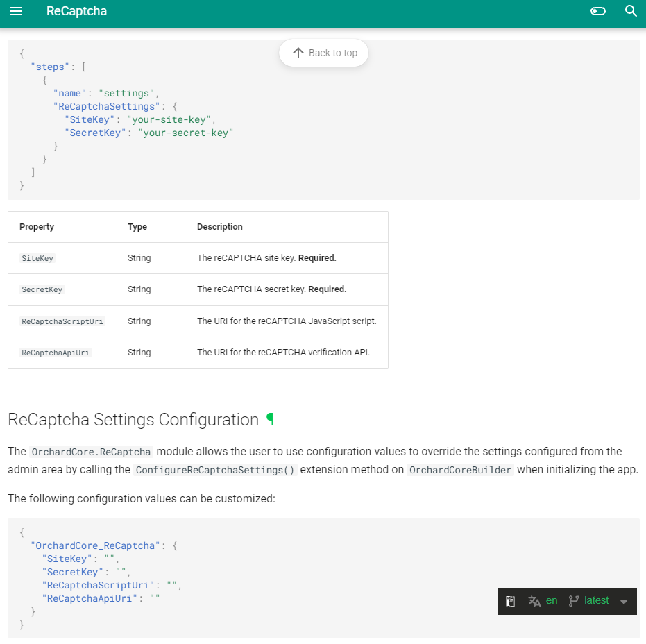Click the "ReCaptchaSettings" key in code
The image size is (646, 644).
(107, 107)
